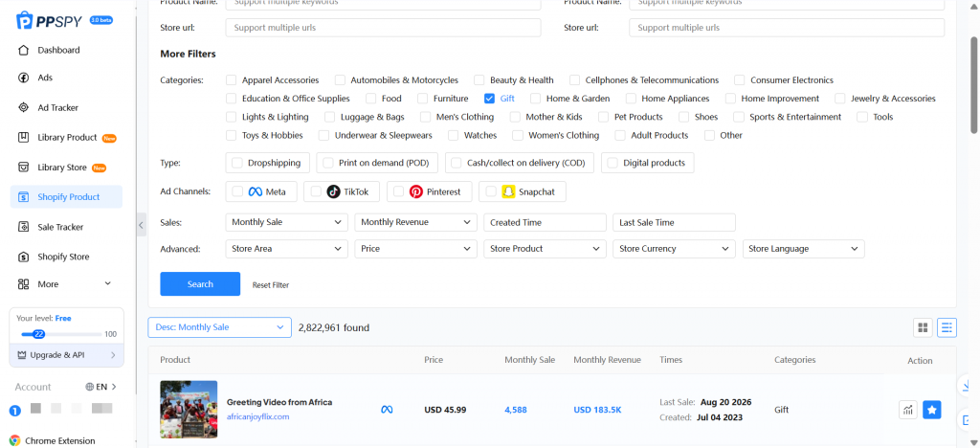Open the Store Language dropdown
Image resolution: width=980 pixels, height=448 pixels.
tap(803, 249)
